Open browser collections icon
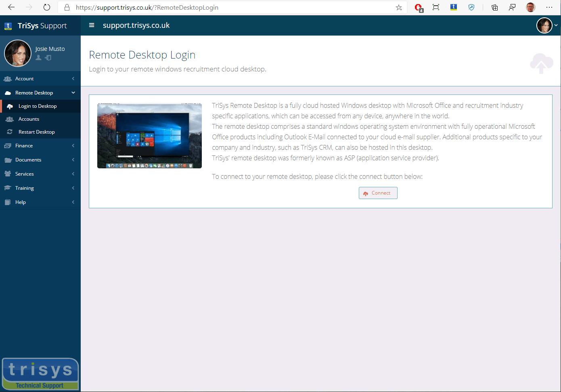561x392 pixels. [494, 7]
